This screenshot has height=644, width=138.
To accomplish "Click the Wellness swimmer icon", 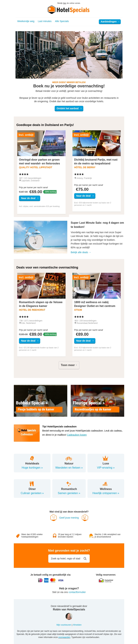I will click(x=105, y=484).
